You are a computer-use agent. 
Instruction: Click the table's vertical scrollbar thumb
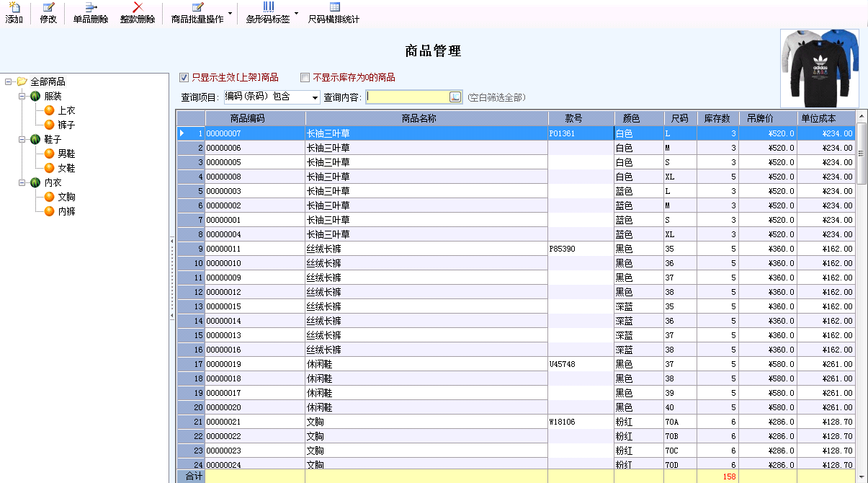(x=862, y=155)
